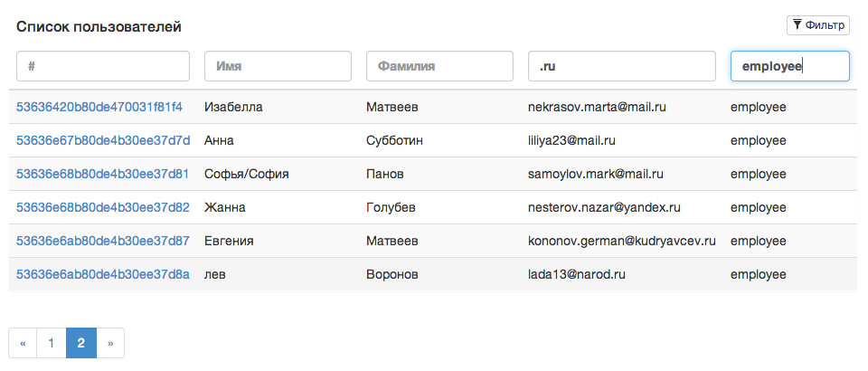Switch to page 1 in pagination
Viewport: 868px width, 371px height.
(52, 343)
